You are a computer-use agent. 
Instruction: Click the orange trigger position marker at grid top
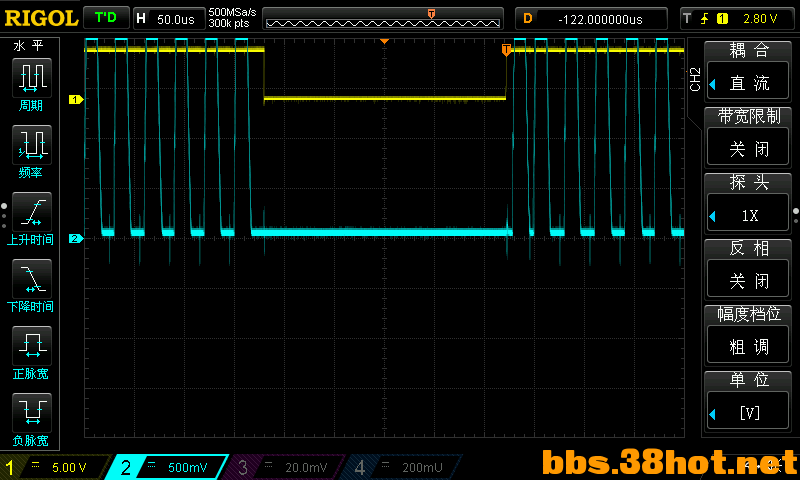point(385,41)
